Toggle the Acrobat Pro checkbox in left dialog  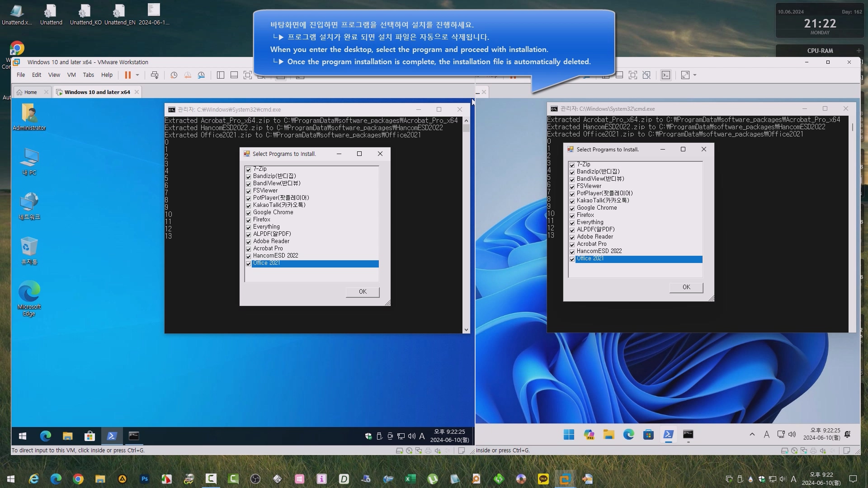click(248, 249)
